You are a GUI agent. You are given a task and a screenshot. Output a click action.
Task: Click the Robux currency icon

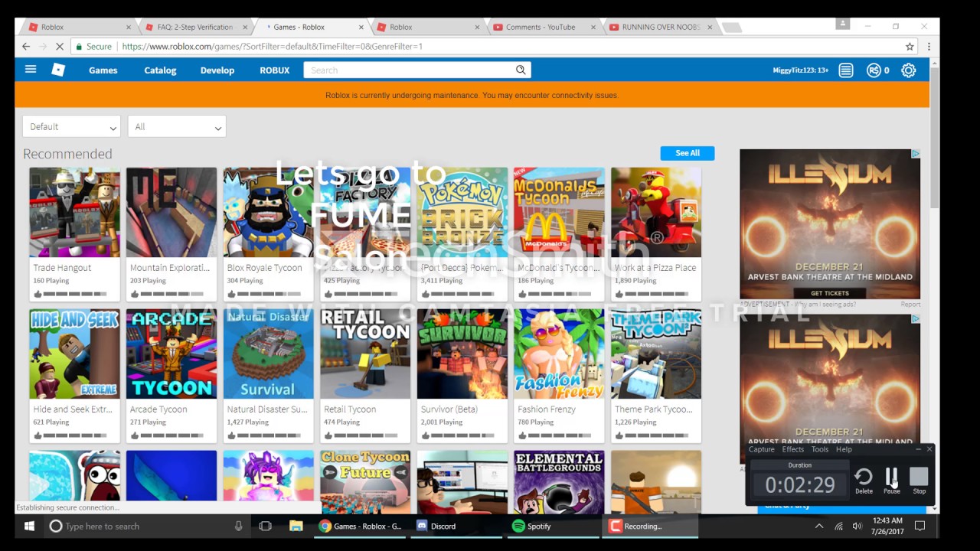874,70
